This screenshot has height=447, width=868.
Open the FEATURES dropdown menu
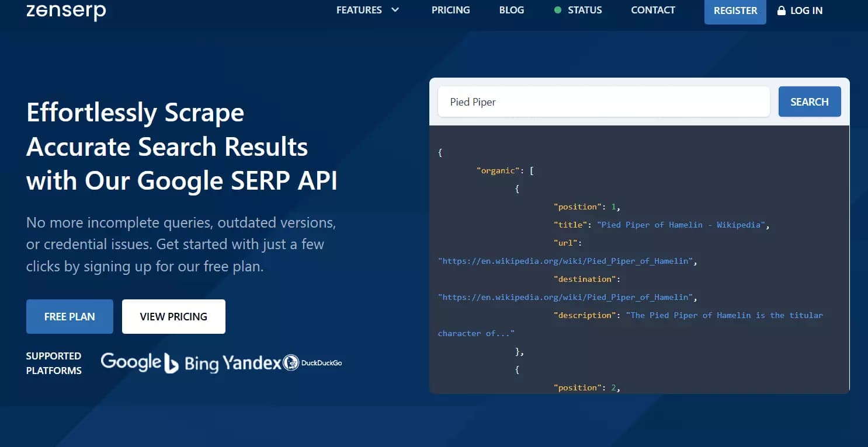point(359,10)
